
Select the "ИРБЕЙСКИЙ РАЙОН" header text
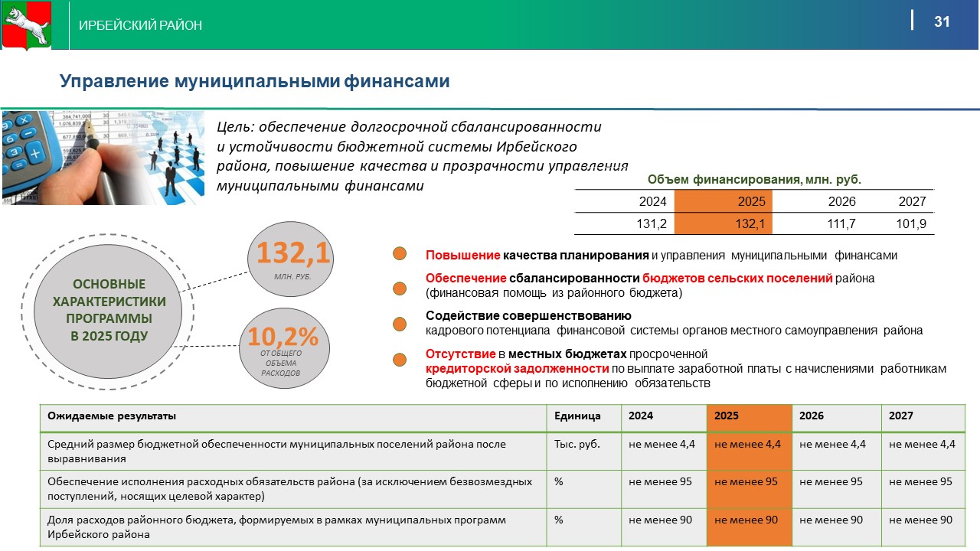coord(141,25)
